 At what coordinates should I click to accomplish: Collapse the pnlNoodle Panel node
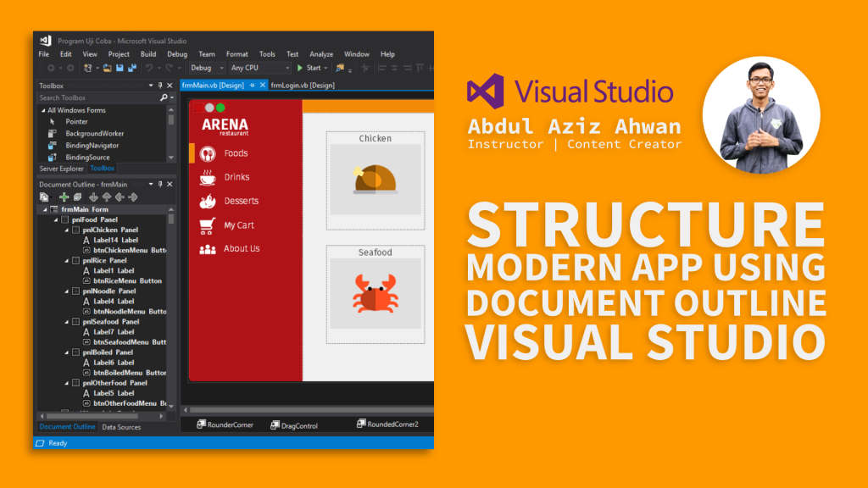[x=67, y=291]
